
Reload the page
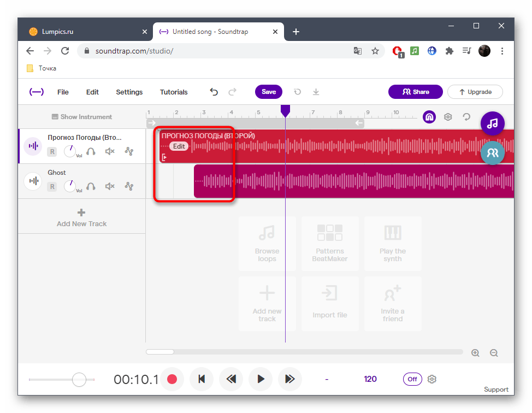point(65,51)
